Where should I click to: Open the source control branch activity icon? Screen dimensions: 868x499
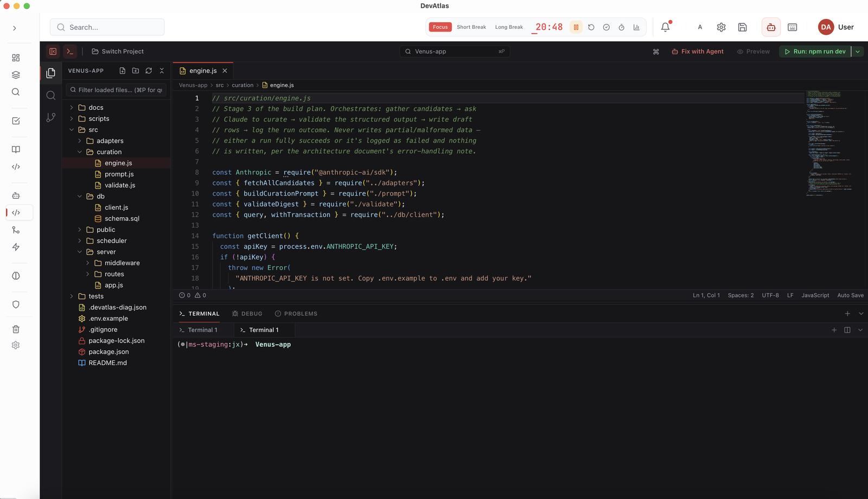point(51,117)
